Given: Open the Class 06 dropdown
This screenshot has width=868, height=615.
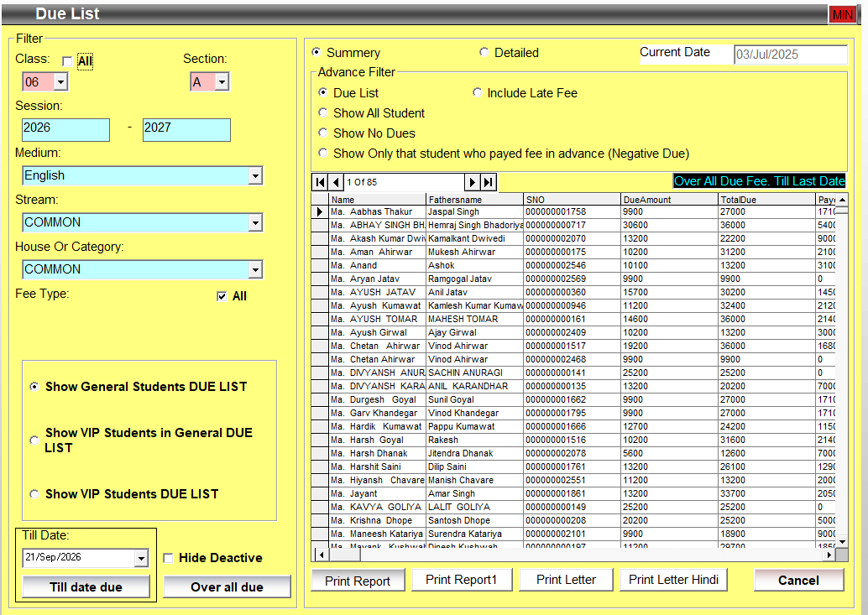Looking at the screenshot, I should (x=61, y=82).
